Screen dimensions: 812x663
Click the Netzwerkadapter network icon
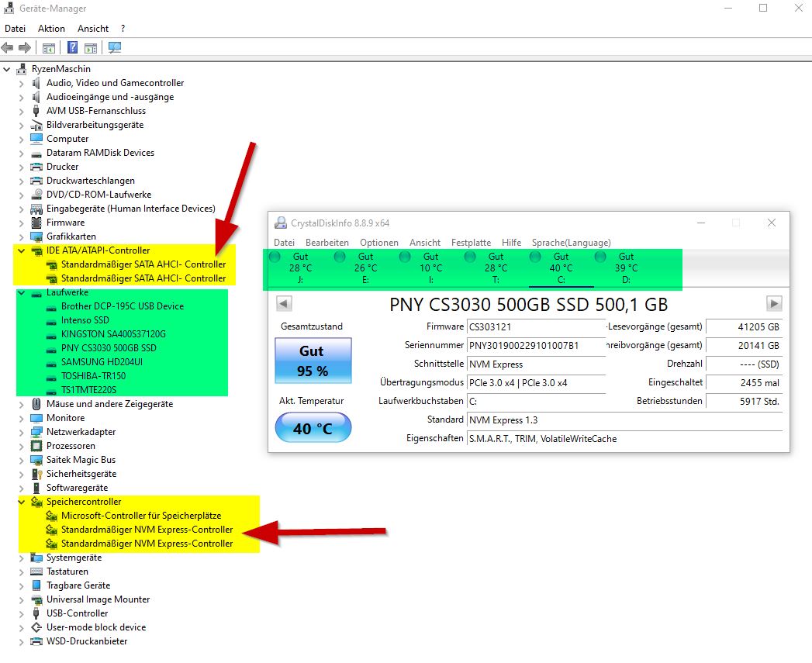pyautogui.click(x=36, y=432)
